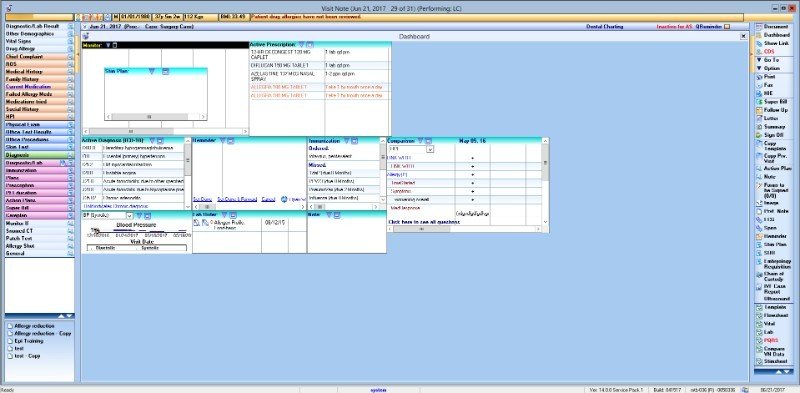Select Medical History in left panel
Image resolution: width=800 pixels, height=393 pixels.
click(39, 72)
